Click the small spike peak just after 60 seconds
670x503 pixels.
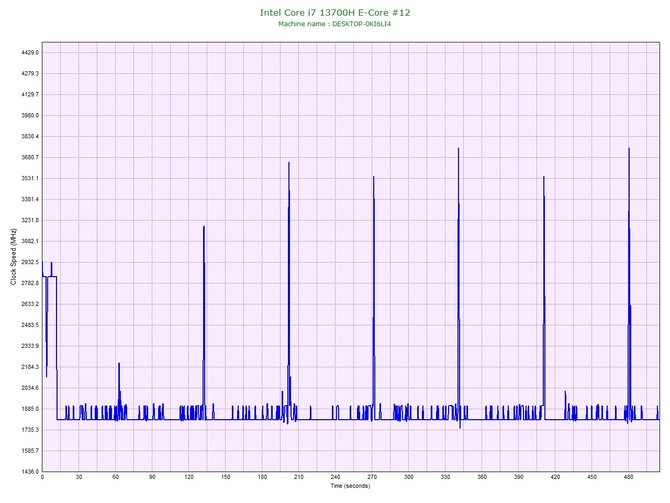tap(119, 364)
